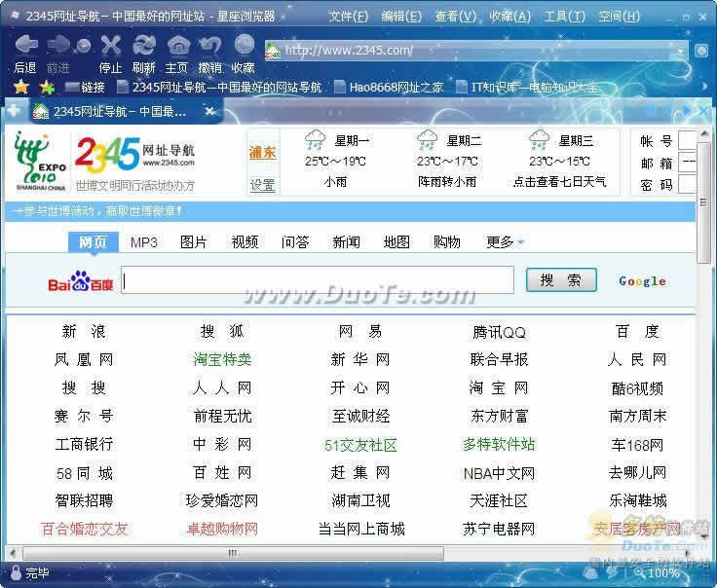Click the Undo (撤销) icon
This screenshot has width=717, height=588.
[210, 45]
